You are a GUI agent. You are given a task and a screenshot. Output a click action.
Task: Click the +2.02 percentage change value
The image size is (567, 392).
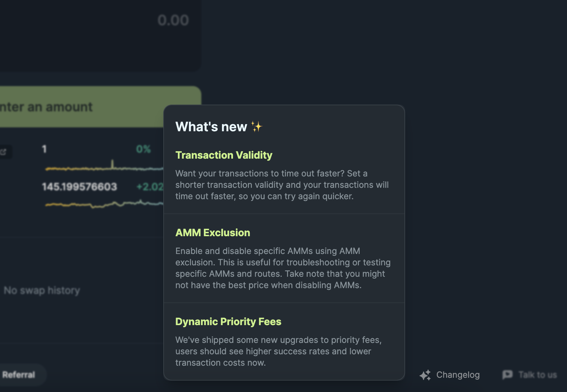coord(149,187)
